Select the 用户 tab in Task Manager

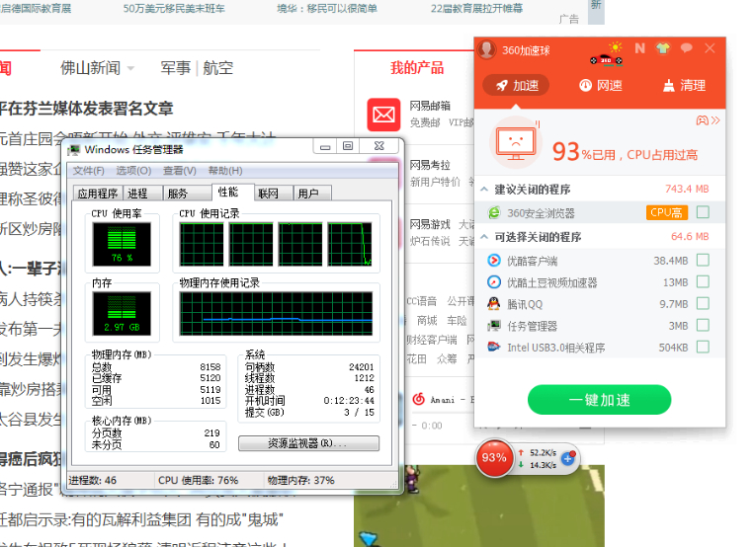click(x=312, y=194)
